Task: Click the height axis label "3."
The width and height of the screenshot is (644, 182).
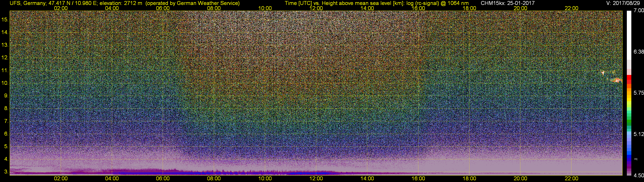Action: point(6,172)
